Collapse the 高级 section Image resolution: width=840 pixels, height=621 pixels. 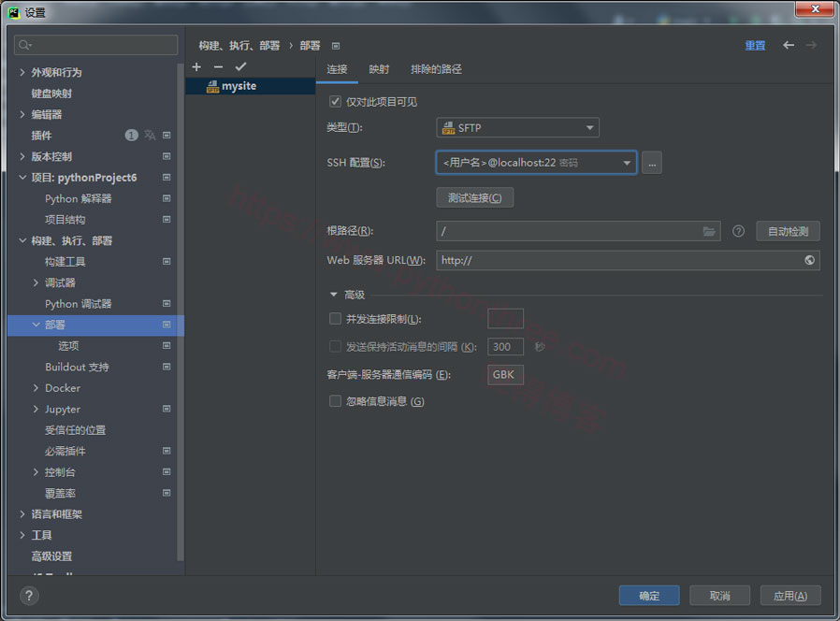point(334,295)
